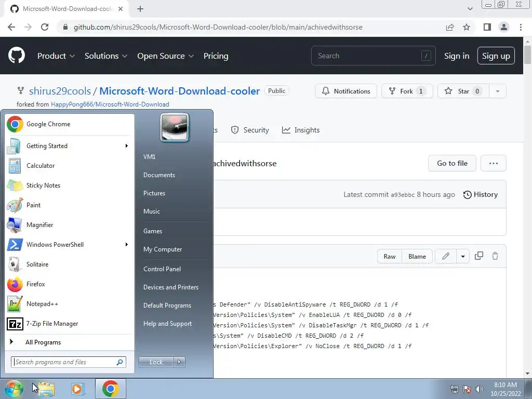The width and height of the screenshot is (532, 399).
Task: Edit file with pencil icon
Action: pos(446,256)
